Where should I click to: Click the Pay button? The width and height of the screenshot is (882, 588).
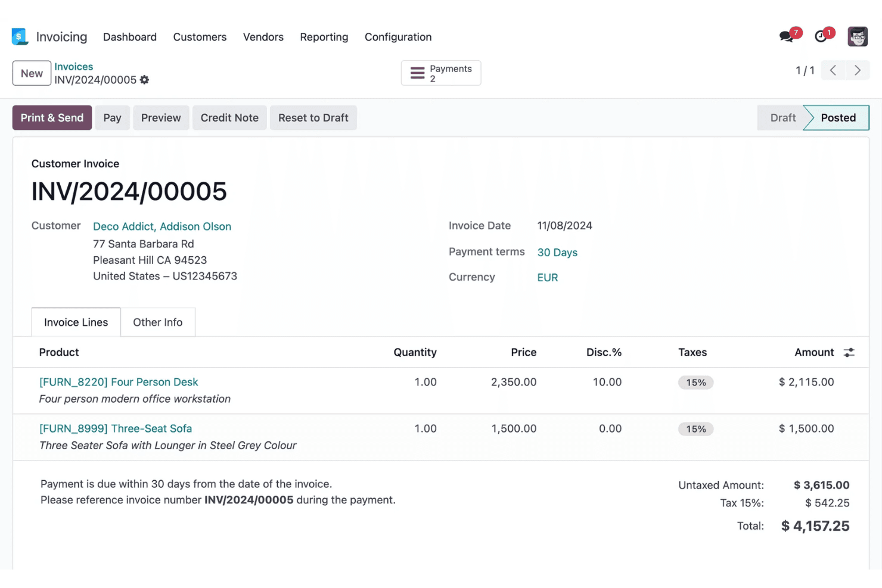pos(112,118)
